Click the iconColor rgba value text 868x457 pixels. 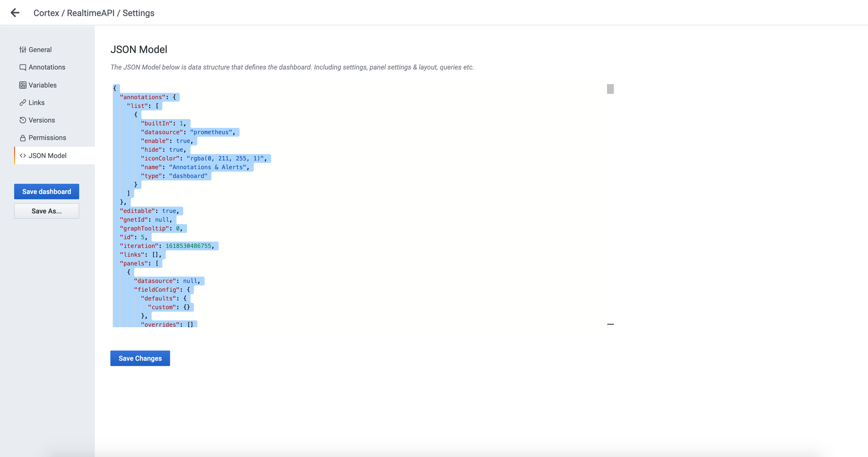click(x=226, y=158)
